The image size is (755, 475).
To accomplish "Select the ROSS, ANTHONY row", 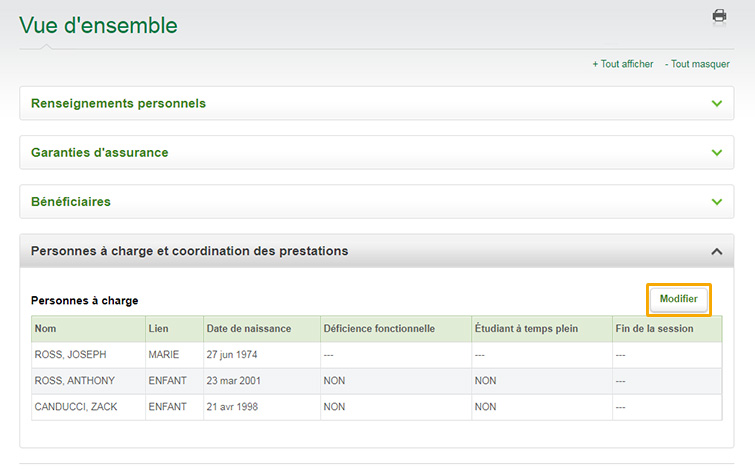I will [x=377, y=381].
